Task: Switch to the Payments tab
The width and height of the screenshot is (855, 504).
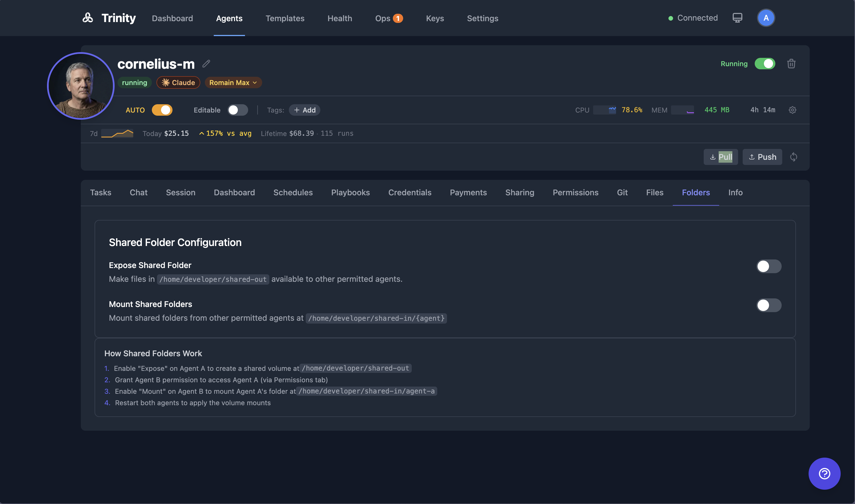Action: (x=468, y=192)
